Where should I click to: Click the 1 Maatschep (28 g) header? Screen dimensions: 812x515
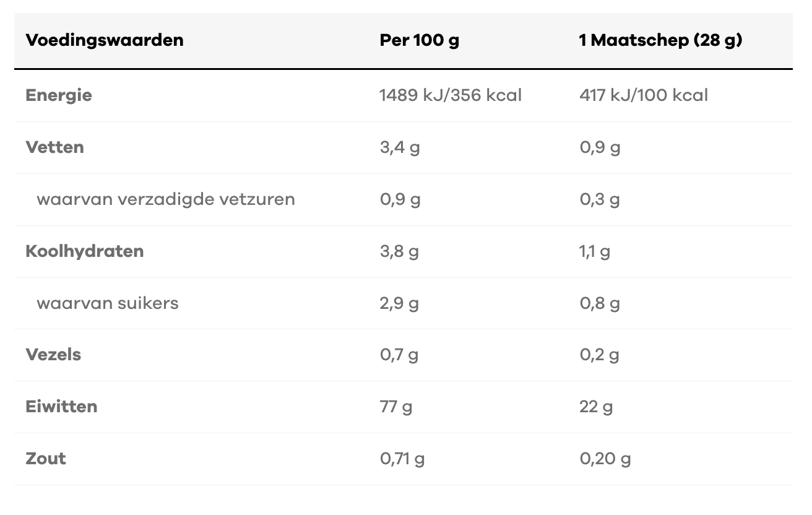coord(660,41)
